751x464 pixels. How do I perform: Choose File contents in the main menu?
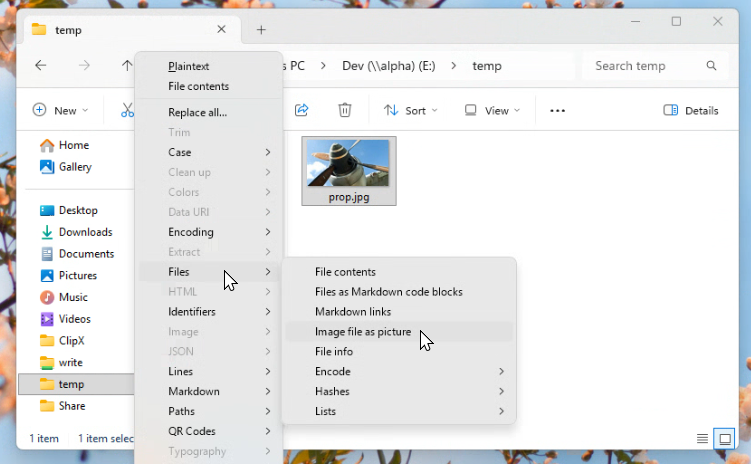point(209,86)
